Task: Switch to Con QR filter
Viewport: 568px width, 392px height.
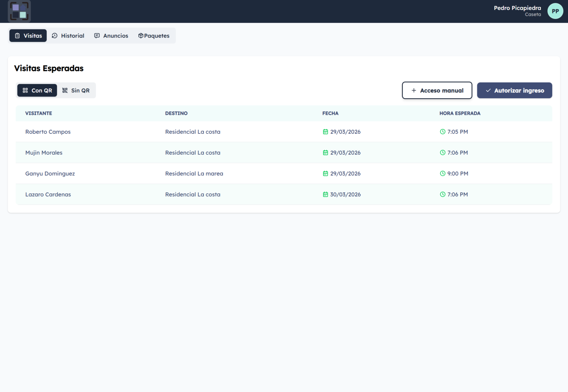Action: click(37, 90)
